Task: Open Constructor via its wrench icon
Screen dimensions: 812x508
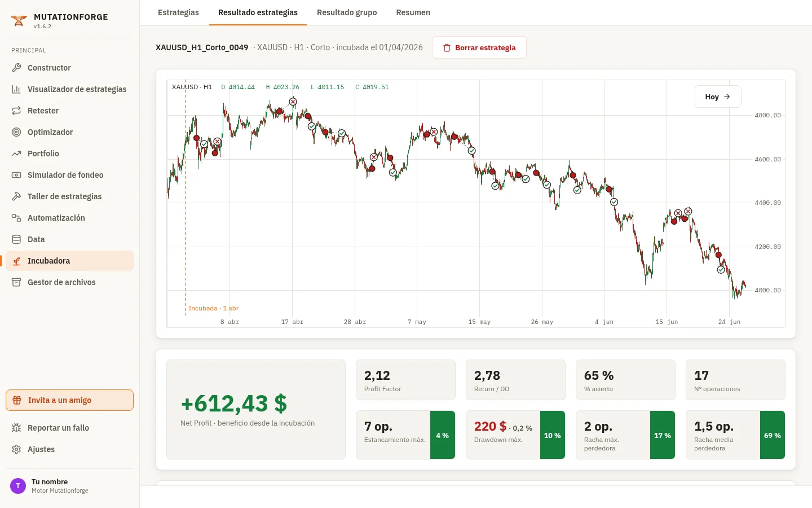Action: click(x=16, y=68)
